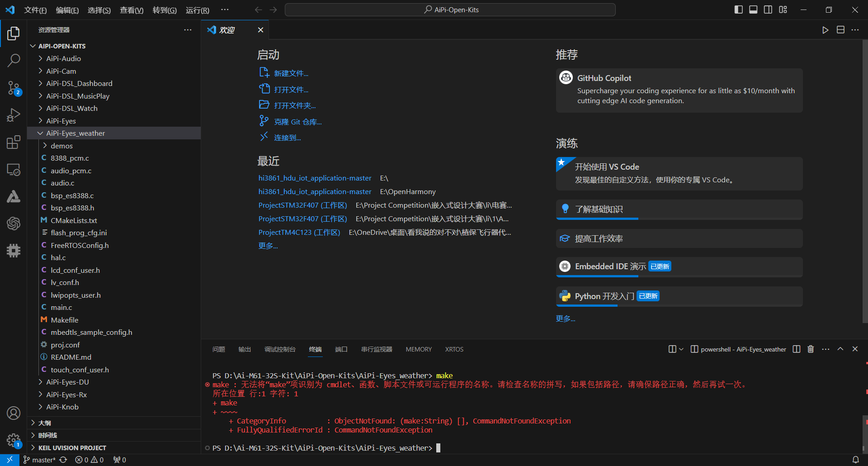Image resolution: width=868 pixels, height=466 pixels.
Task: Open recent ProjectTM4C123 (工作区)
Action: 299,232
